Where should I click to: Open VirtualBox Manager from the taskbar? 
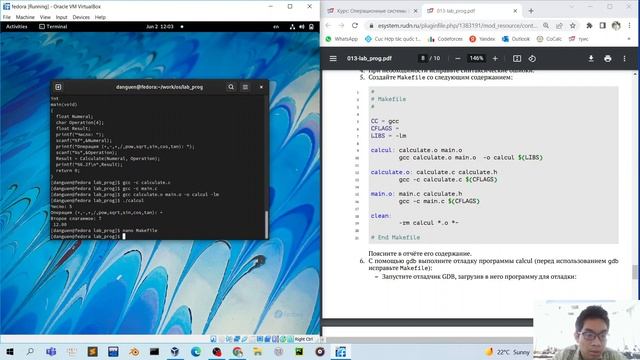click(175, 351)
